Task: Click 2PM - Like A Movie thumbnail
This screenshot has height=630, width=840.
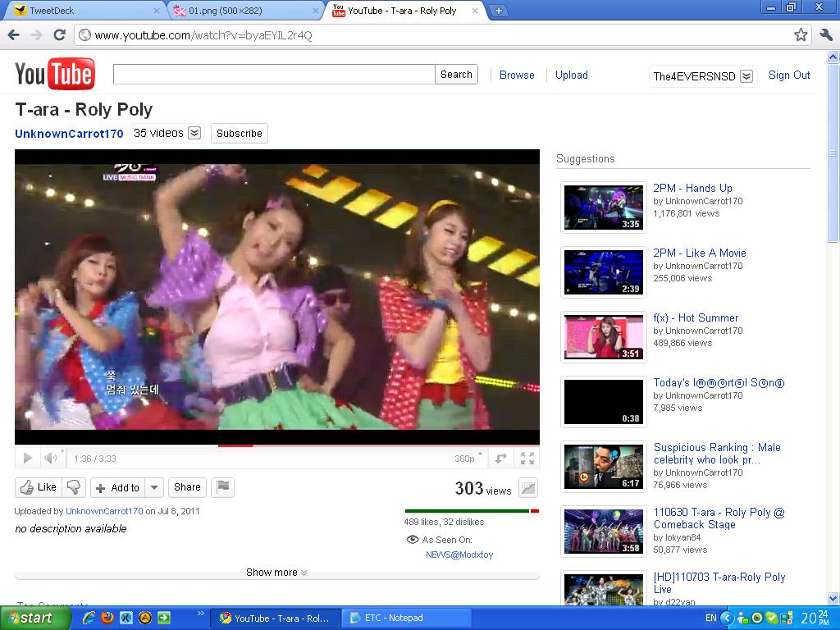Action: tap(603, 272)
